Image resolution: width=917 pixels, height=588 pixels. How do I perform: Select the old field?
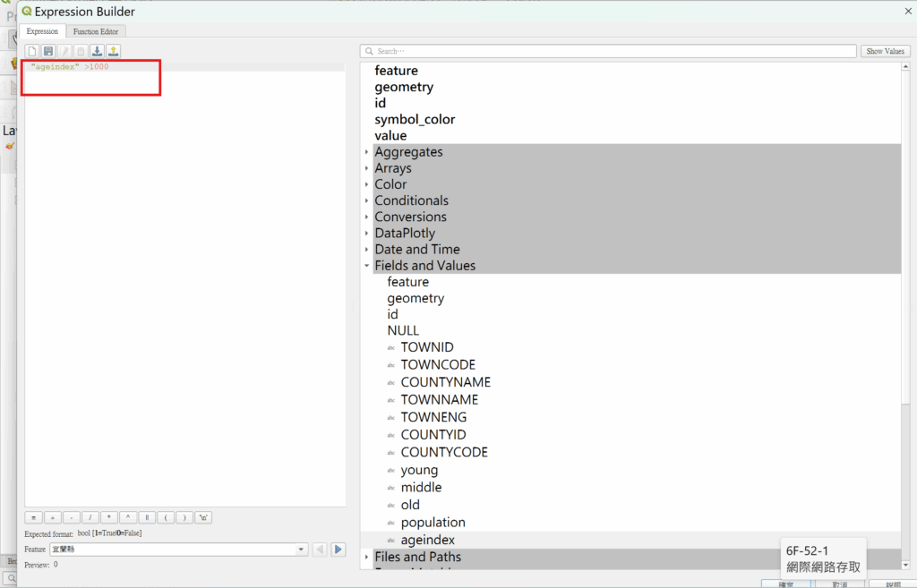point(410,505)
